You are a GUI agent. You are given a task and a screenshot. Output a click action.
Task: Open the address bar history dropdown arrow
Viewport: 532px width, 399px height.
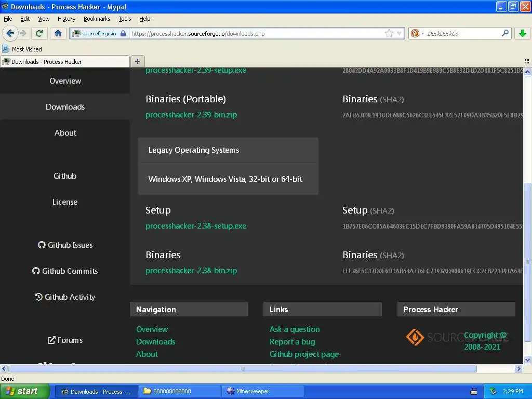point(400,33)
